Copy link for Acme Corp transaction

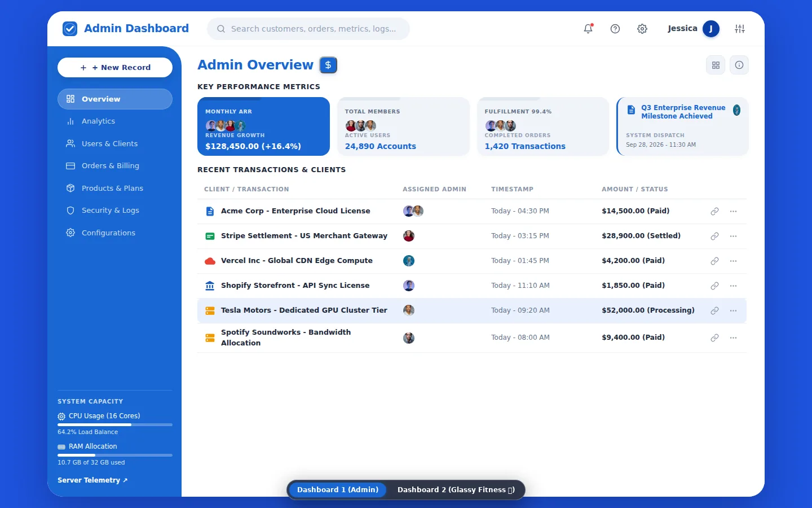pyautogui.click(x=714, y=211)
